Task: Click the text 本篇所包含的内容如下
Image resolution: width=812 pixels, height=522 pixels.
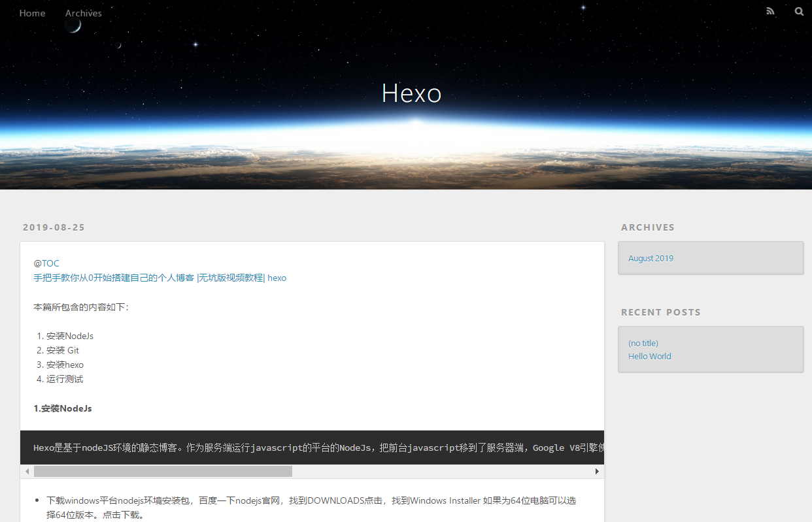Action: pos(81,307)
